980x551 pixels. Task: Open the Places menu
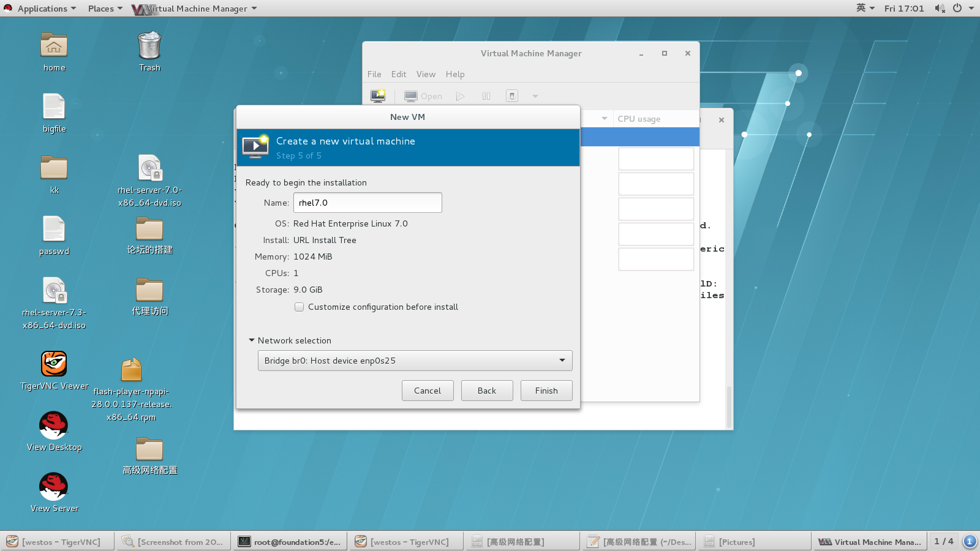click(105, 8)
